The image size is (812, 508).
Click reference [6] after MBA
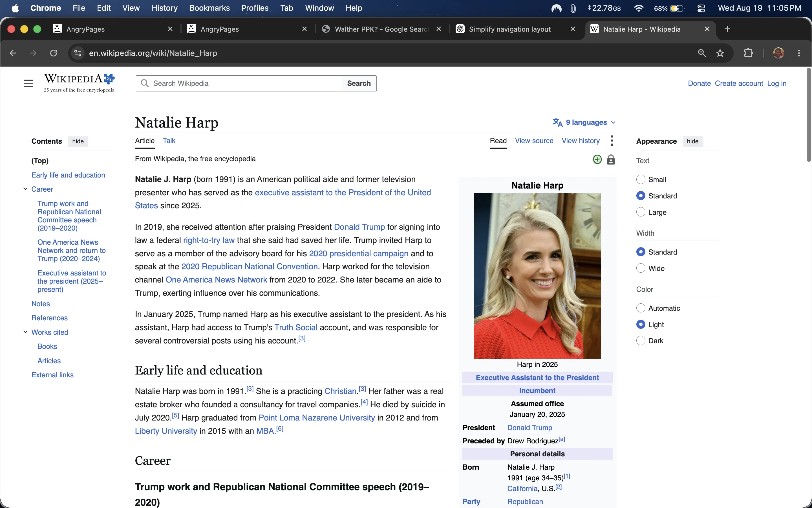coord(279,429)
